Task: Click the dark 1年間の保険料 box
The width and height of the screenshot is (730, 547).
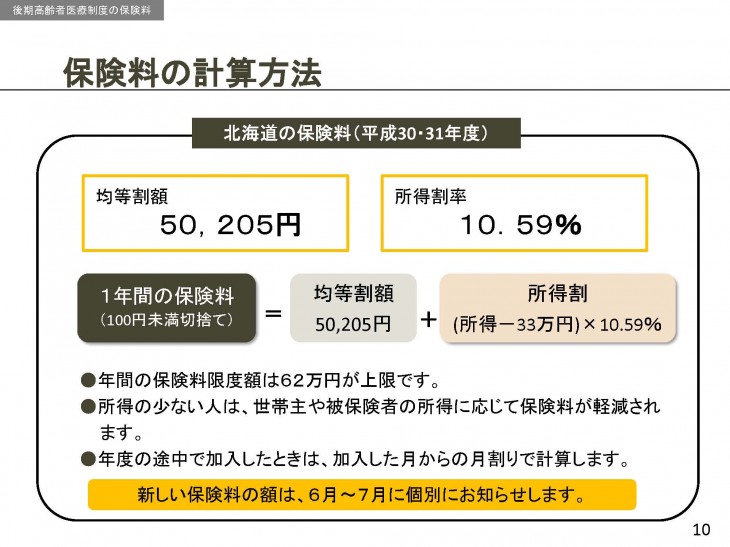Action: (167, 308)
